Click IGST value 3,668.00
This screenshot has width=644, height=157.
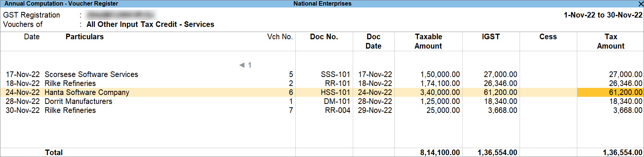click(503, 110)
